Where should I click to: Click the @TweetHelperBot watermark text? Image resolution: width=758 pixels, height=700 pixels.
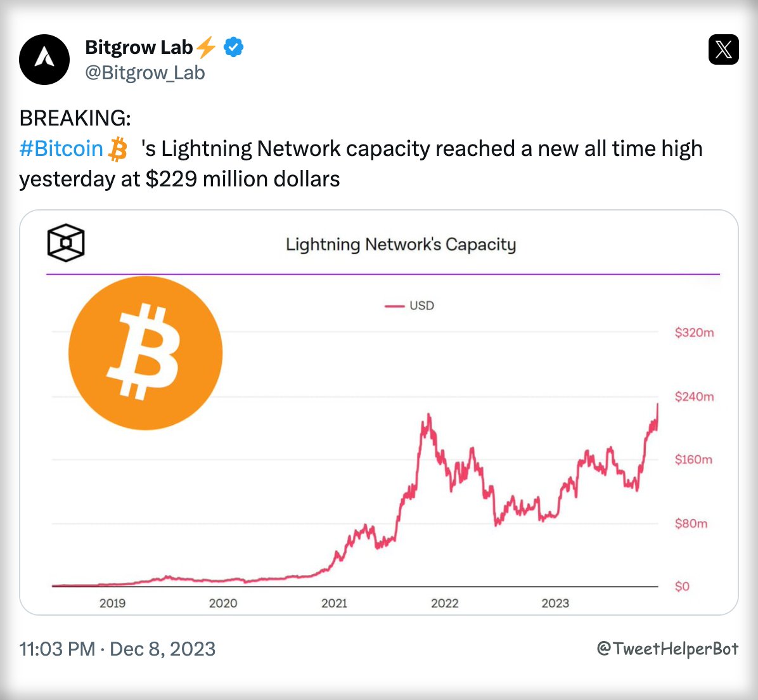pos(667,649)
